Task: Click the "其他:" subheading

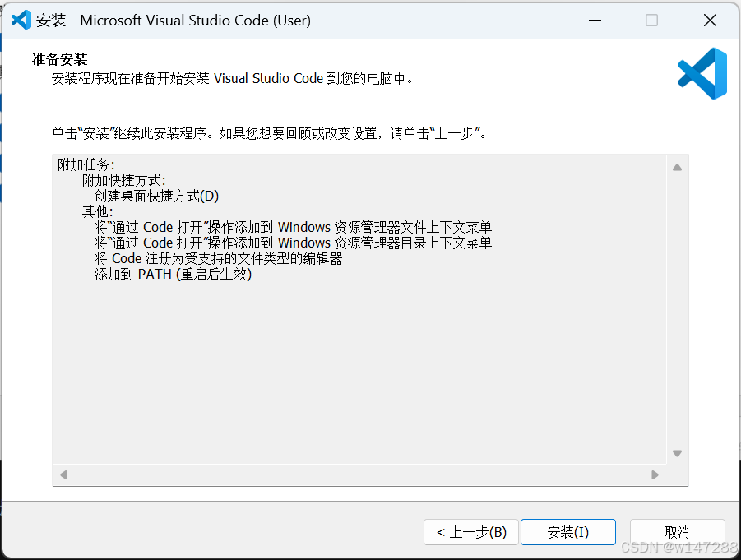Action: click(x=98, y=211)
